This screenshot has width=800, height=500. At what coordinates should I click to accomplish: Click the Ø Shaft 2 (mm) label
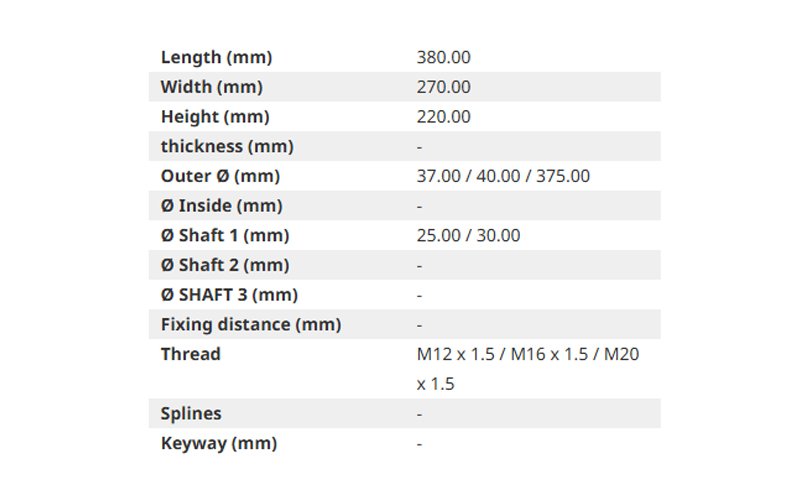(225, 265)
